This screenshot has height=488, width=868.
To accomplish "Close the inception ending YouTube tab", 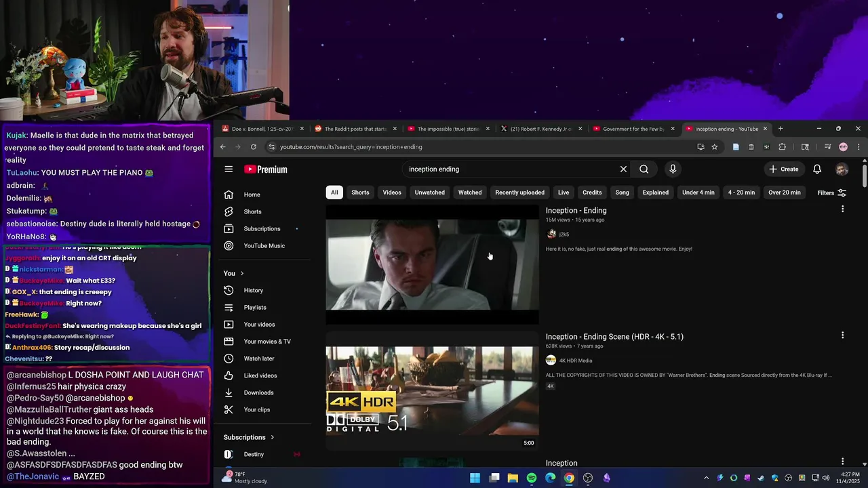I will coord(766,129).
